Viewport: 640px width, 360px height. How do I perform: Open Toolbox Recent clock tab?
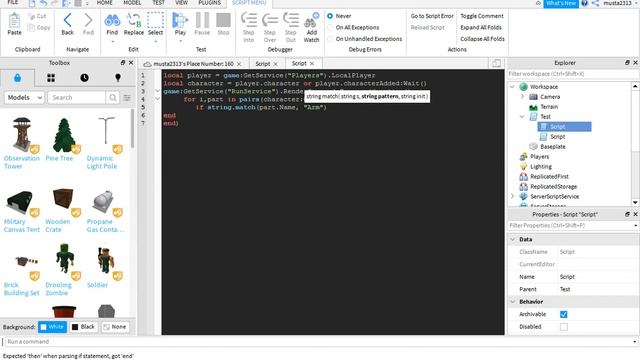(x=84, y=78)
